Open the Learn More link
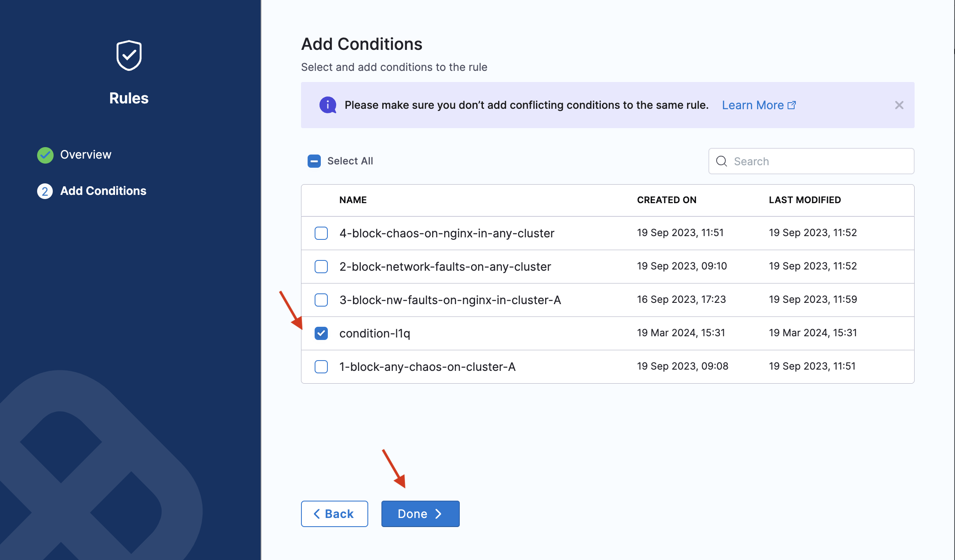 click(753, 105)
